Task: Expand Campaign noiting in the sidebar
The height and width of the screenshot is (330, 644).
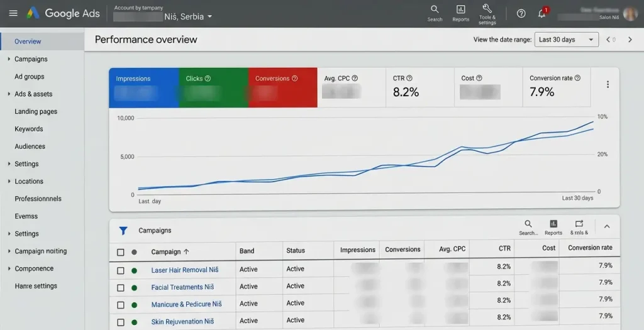Action: 9,251
